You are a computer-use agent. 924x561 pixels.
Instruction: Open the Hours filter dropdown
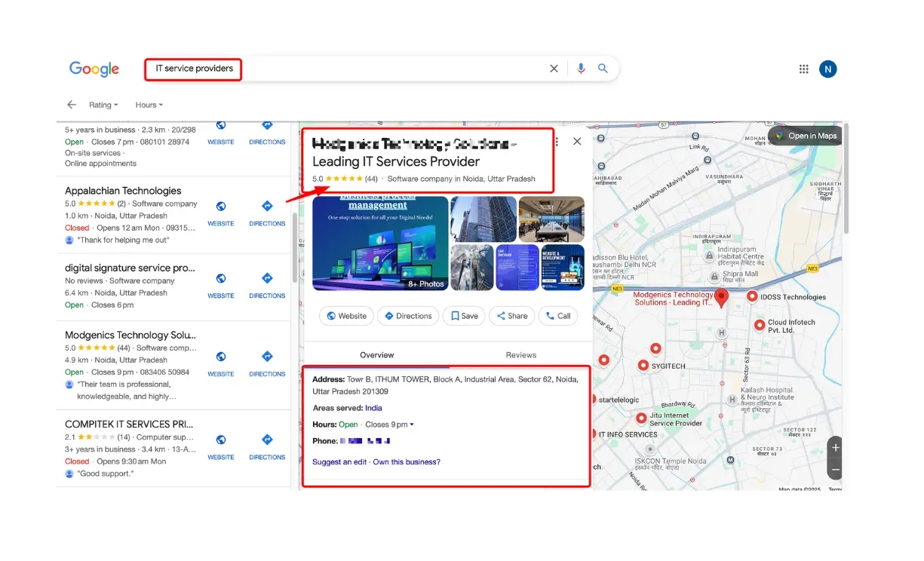point(148,105)
